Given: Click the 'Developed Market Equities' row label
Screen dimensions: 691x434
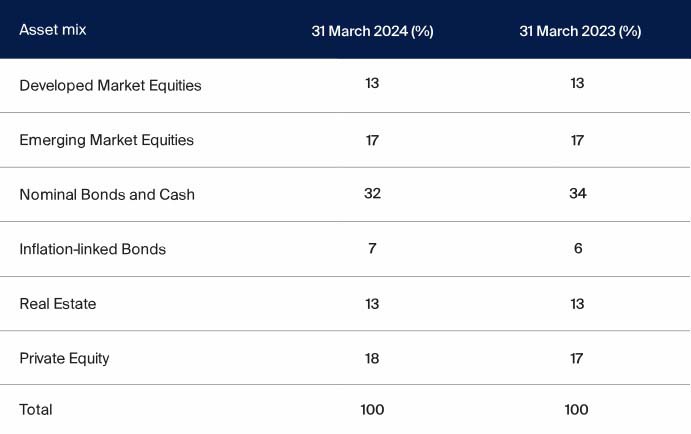Looking at the screenshot, I should (110, 85).
